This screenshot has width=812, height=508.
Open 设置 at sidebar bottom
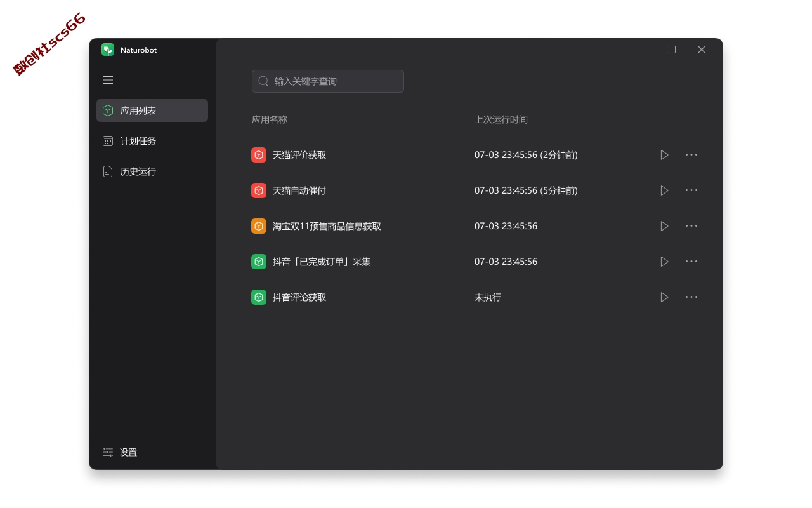click(152, 452)
